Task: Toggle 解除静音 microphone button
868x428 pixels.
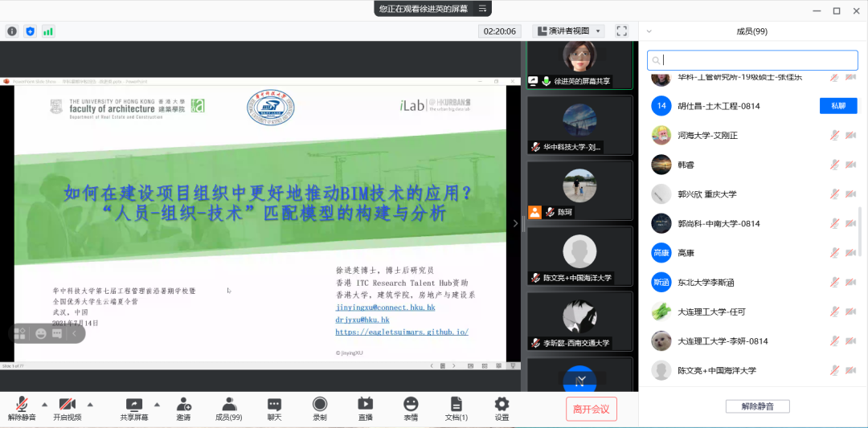Action: (22, 408)
